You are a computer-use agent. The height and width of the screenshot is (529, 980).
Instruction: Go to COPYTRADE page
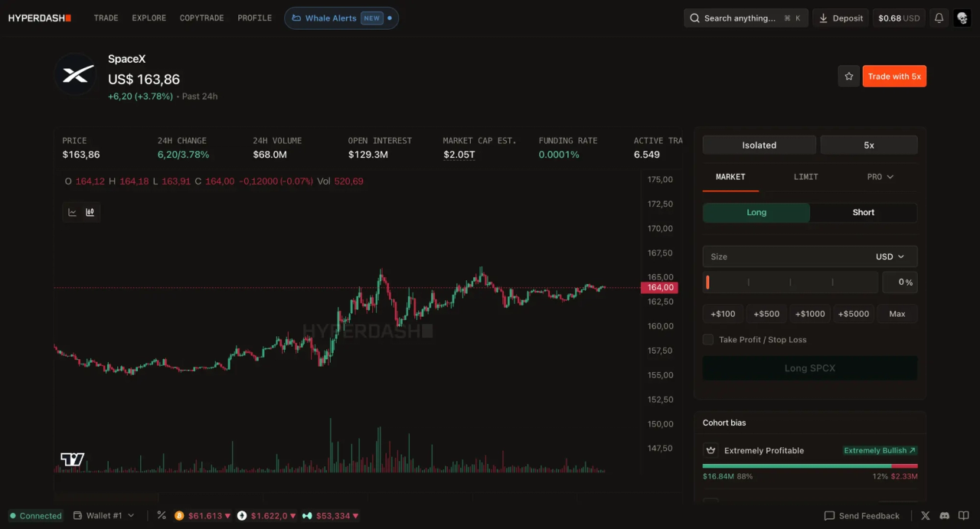point(201,18)
